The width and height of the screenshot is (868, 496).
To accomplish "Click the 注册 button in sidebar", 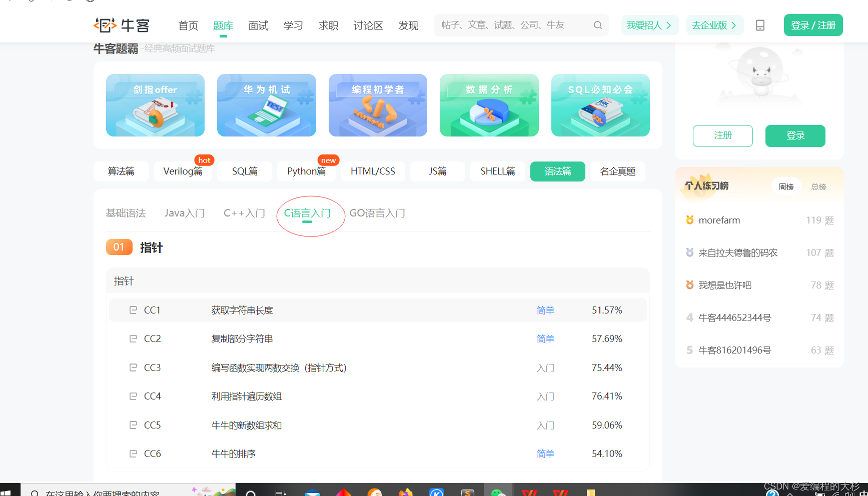I will 723,135.
